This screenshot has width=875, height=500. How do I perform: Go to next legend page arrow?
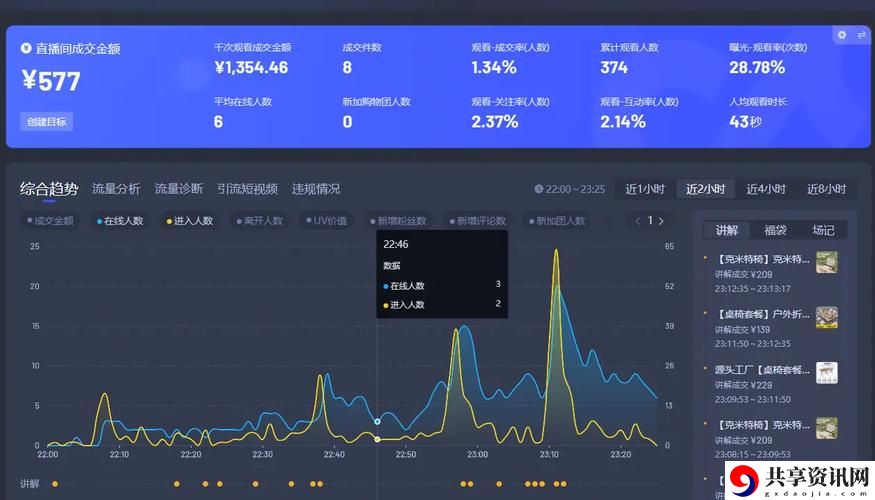[x=661, y=221]
